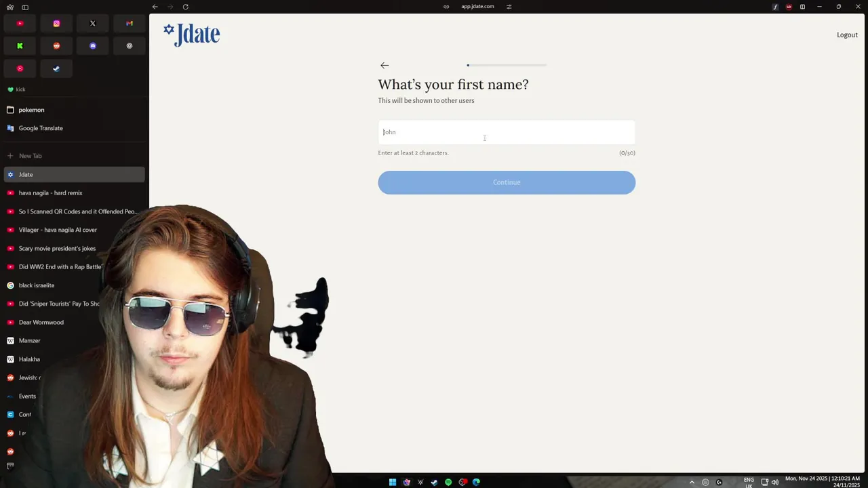
Task: Open the Google Translate sidebar item
Action: click(74, 128)
